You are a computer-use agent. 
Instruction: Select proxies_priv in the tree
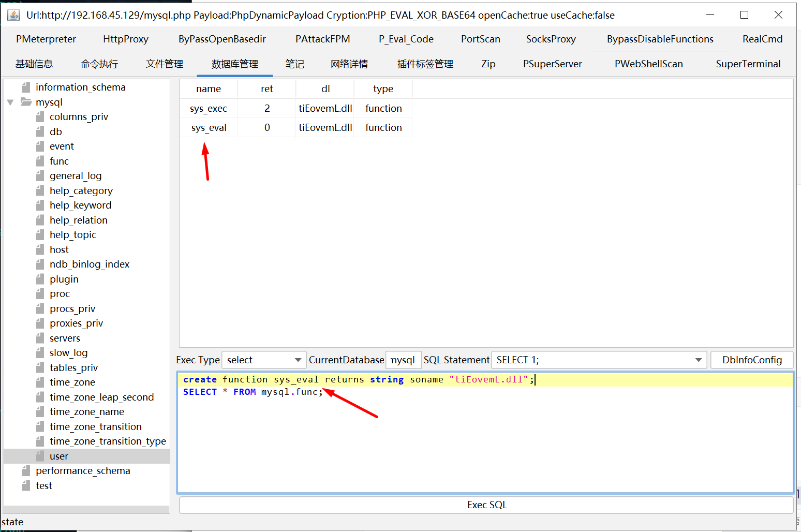[x=77, y=323]
